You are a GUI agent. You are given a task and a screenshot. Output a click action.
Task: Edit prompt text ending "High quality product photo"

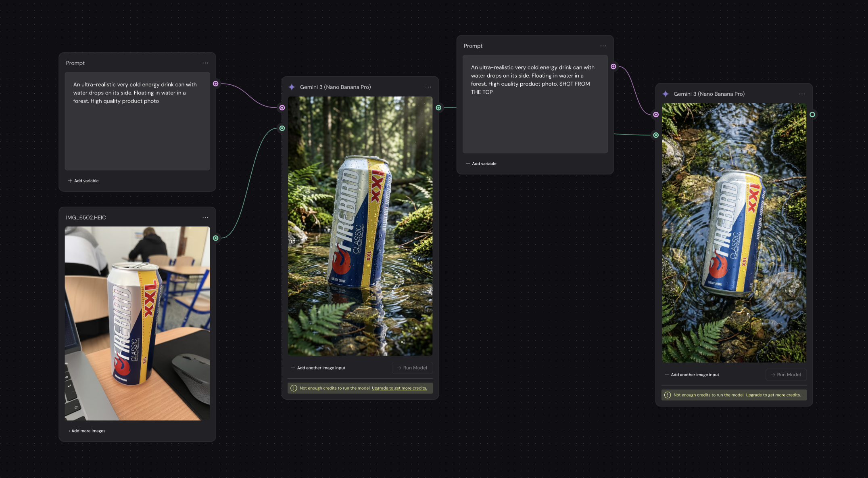(x=138, y=121)
